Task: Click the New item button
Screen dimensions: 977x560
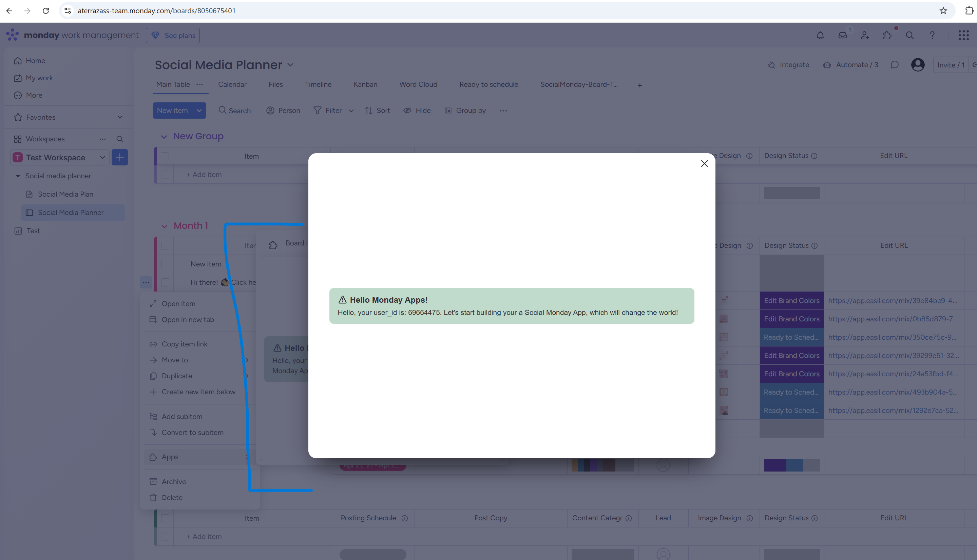Action: [172, 111]
